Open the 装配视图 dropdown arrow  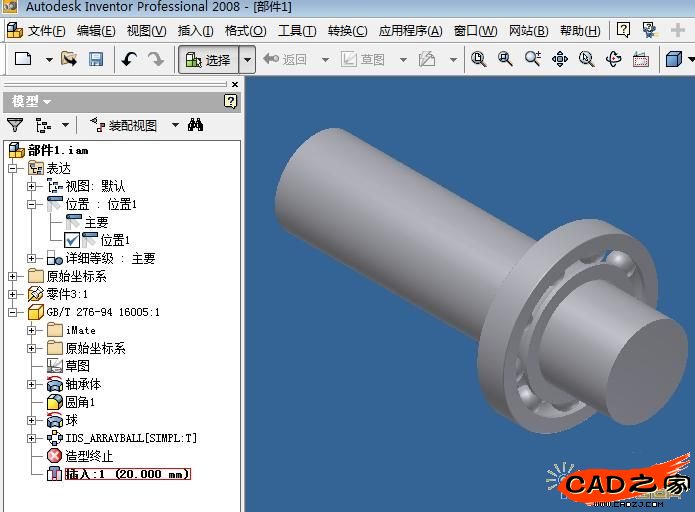click(x=176, y=125)
